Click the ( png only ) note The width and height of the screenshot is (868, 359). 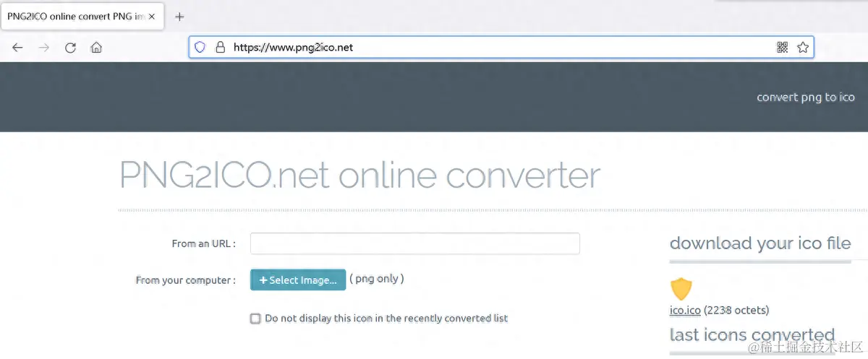point(377,279)
